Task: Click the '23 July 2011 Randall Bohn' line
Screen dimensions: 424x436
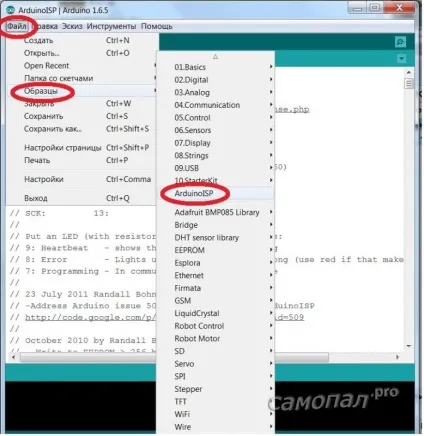Action: tap(83, 294)
